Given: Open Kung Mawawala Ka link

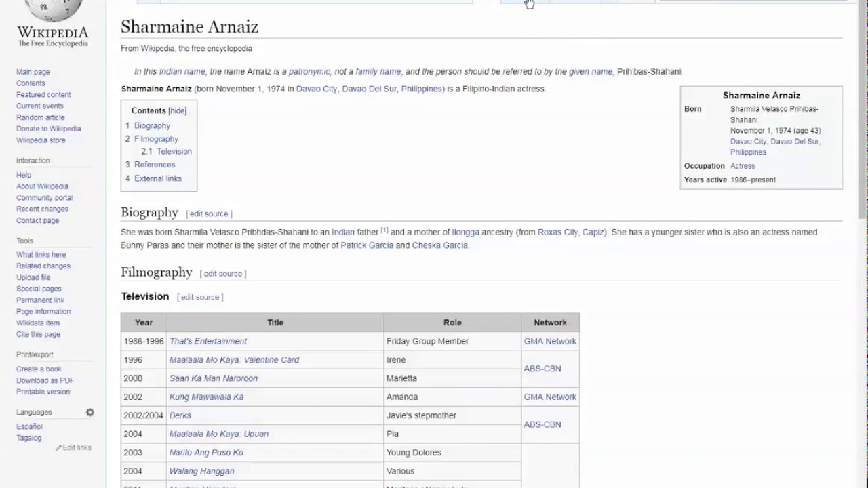Looking at the screenshot, I should [x=206, y=396].
